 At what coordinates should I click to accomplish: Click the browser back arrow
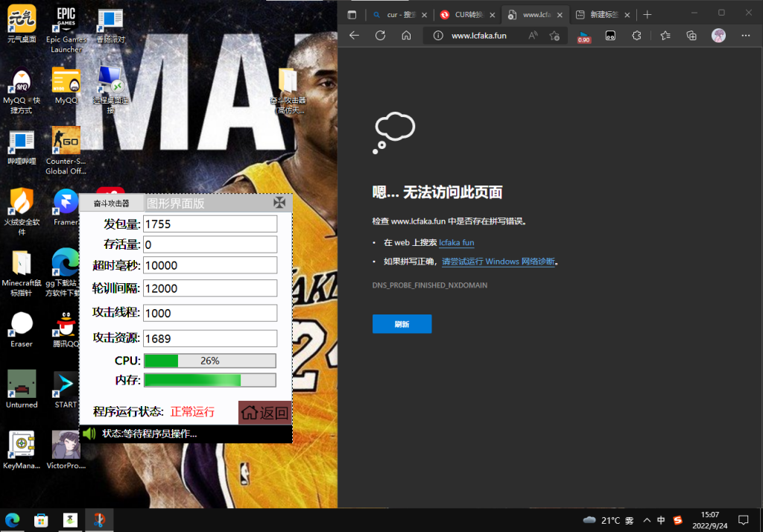pos(354,35)
